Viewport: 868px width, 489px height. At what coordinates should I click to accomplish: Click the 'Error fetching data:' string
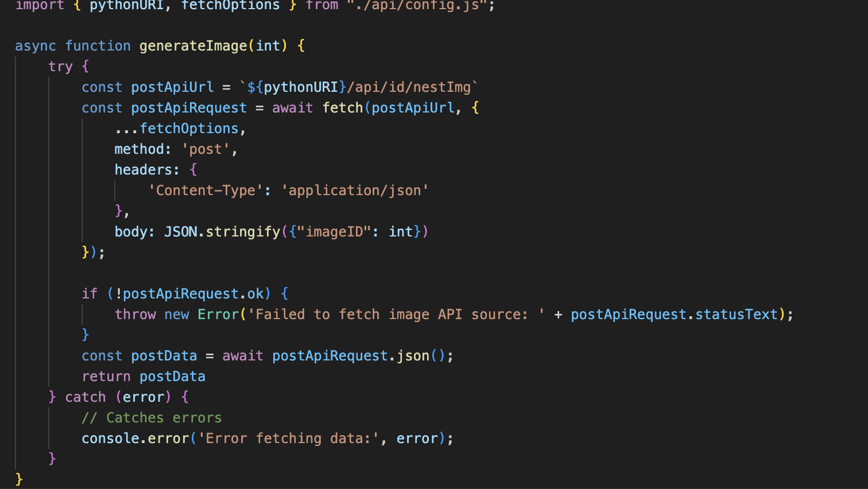[x=288, y=438]
